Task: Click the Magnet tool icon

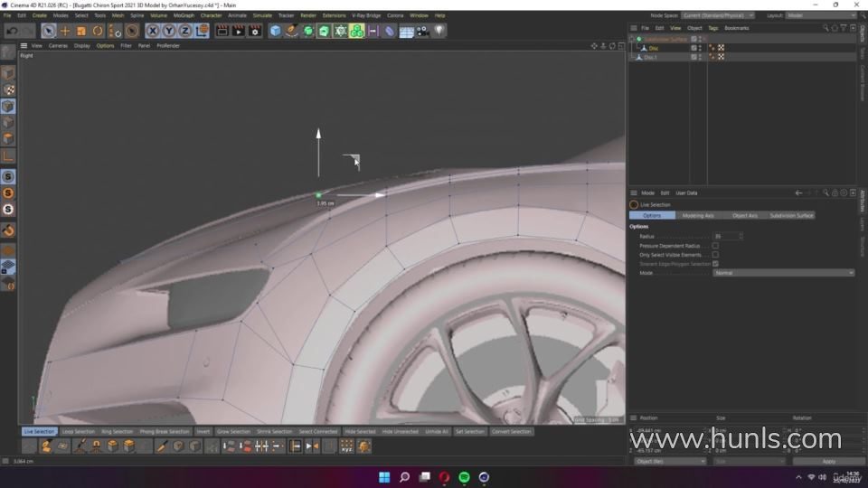Action: click(96, 446)
